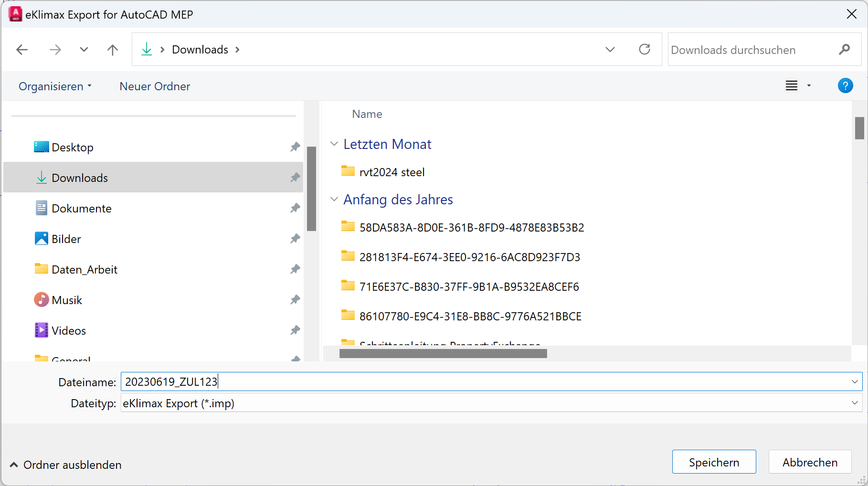Click pin icon next to Daten_Arbeit

click(x=295, y=269)
